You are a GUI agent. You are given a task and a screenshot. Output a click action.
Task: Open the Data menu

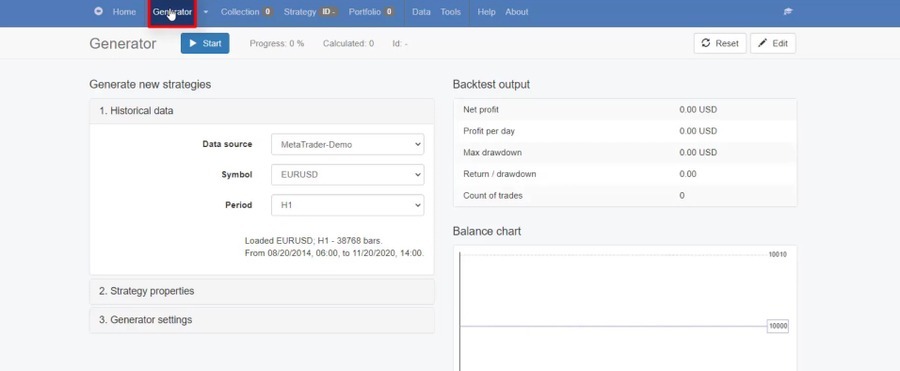click(x=421, y=11)
